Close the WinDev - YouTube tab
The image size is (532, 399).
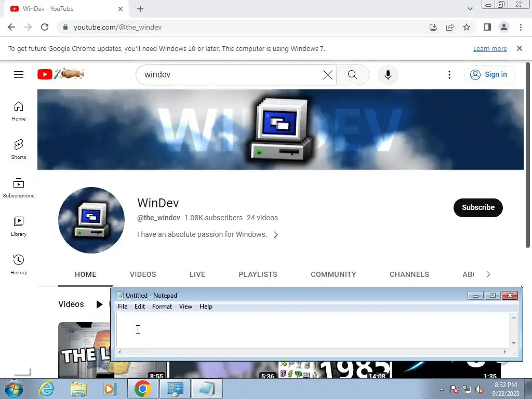tap(121, 9)
